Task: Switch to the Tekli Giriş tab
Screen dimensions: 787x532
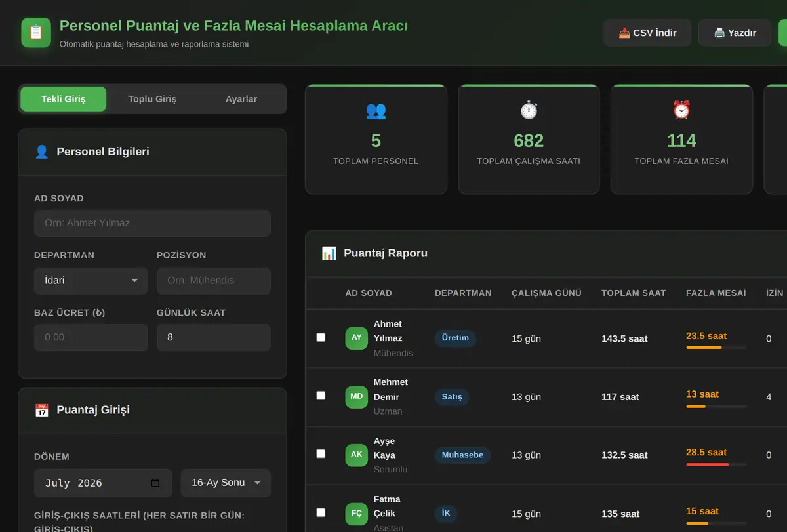Action: [64, 99]
